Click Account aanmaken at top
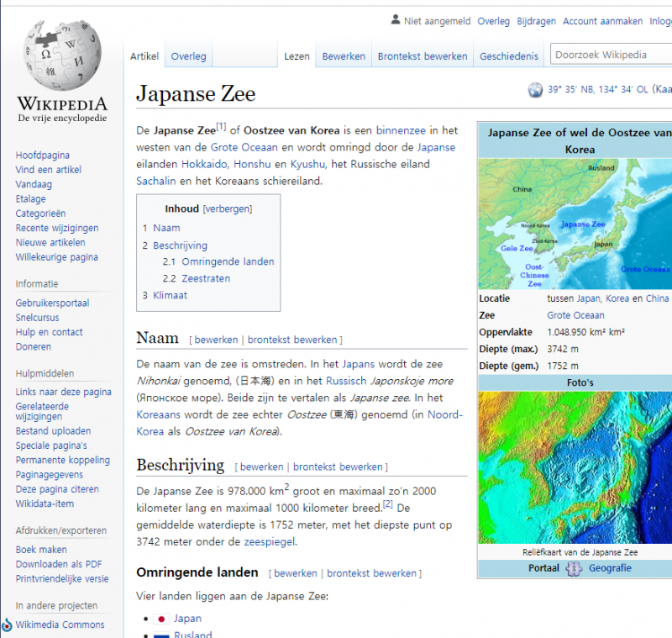 click(x=602, y=21)
